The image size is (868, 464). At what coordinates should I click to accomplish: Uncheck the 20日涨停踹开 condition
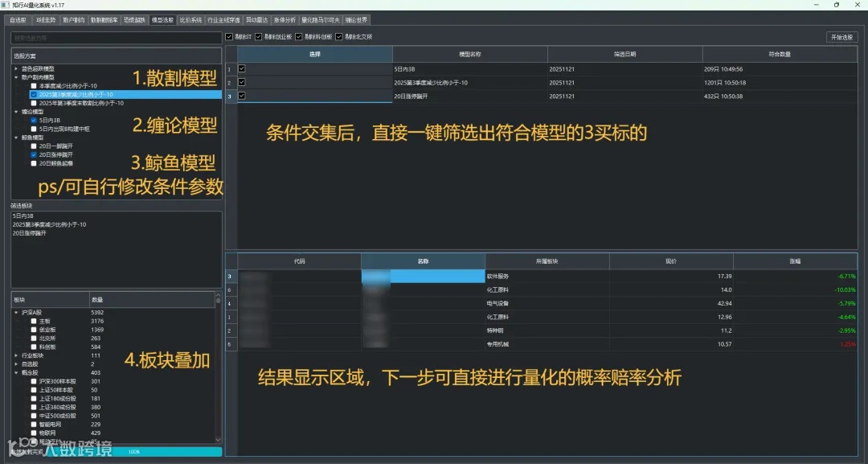(x=34, y=154)
